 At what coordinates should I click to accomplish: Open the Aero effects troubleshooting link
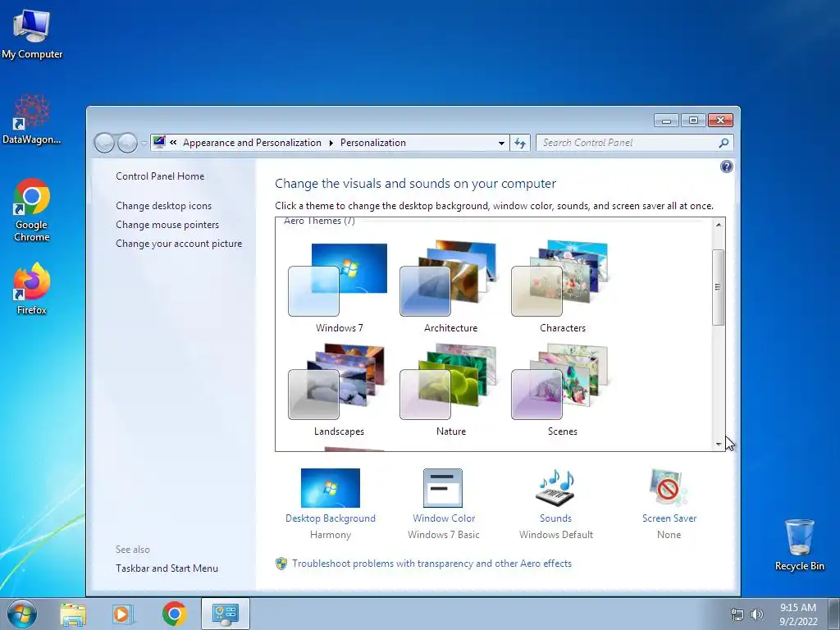[431, 564]
